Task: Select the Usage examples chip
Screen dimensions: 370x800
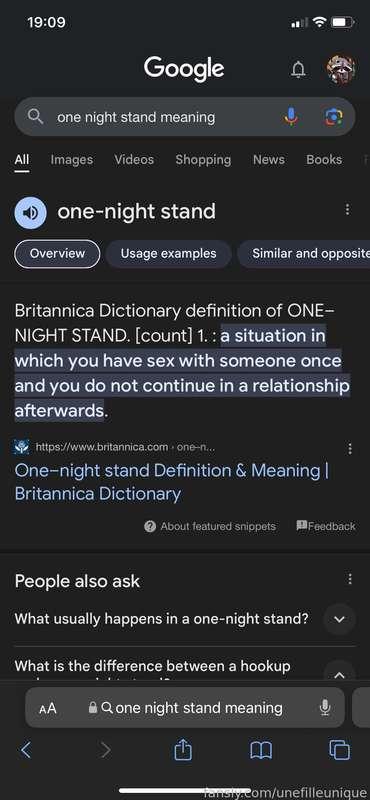Action: pos(168,254)
